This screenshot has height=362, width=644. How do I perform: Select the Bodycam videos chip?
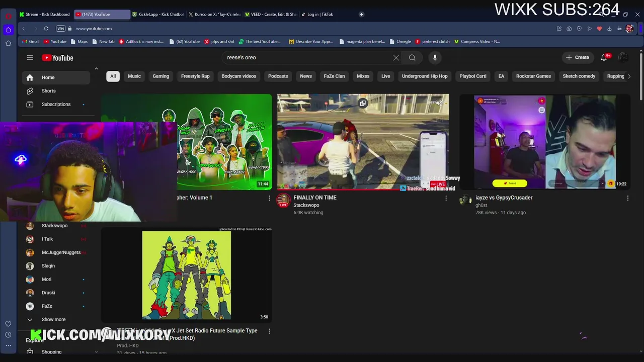click(x=239, y=76)
